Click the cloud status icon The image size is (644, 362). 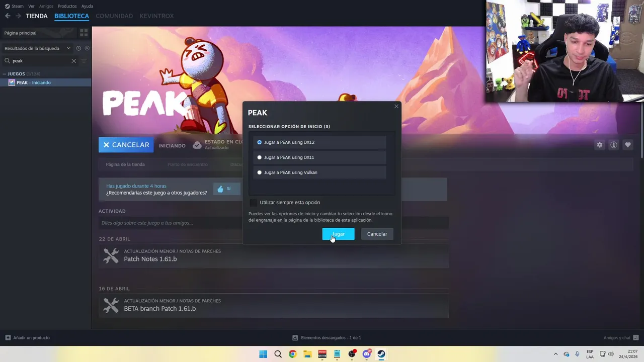pos(197,145)
